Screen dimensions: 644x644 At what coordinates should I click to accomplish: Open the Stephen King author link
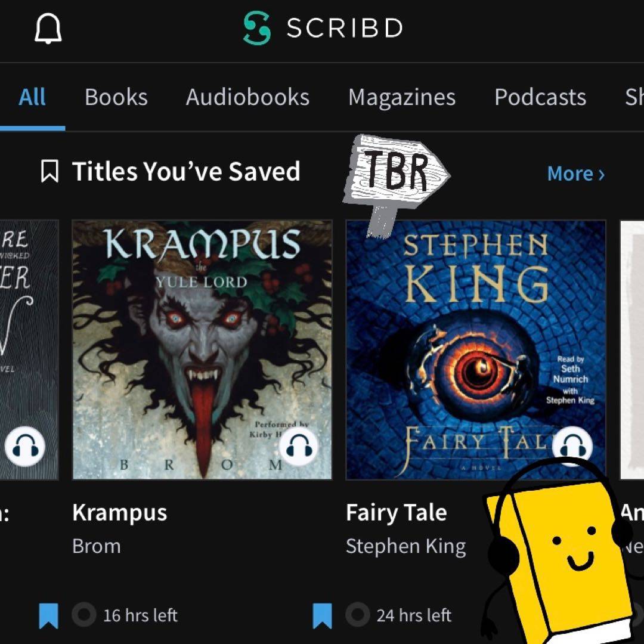click(406, 546)
